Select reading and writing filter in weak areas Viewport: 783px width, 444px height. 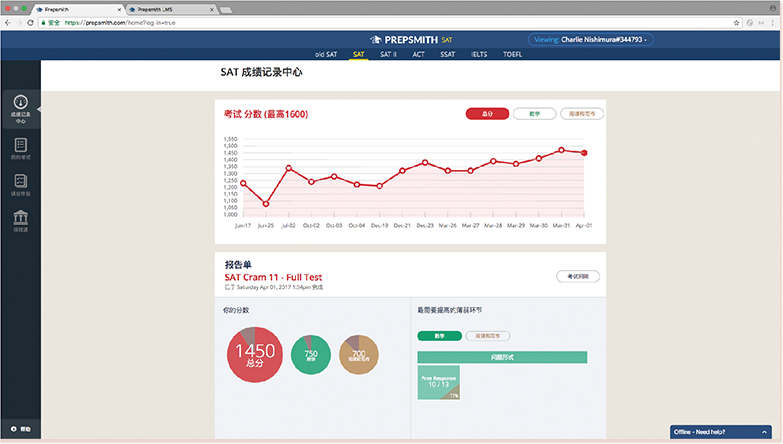(487, 336)
